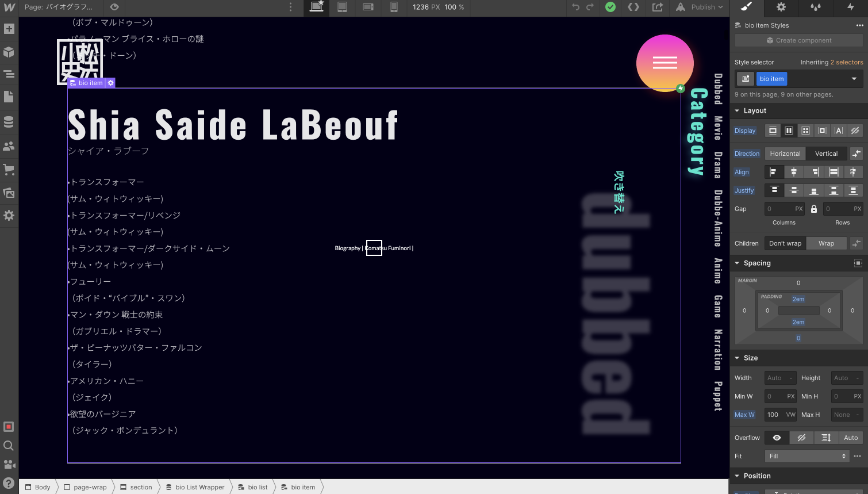Switch to the Style brush tab

747,7
